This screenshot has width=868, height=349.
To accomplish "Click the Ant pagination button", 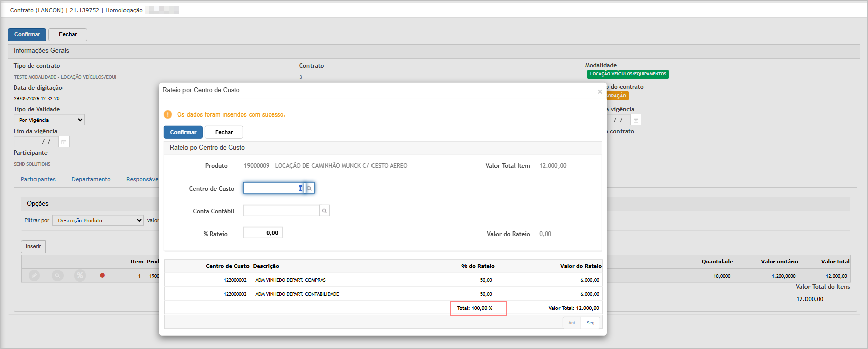I will pos(572,323).
